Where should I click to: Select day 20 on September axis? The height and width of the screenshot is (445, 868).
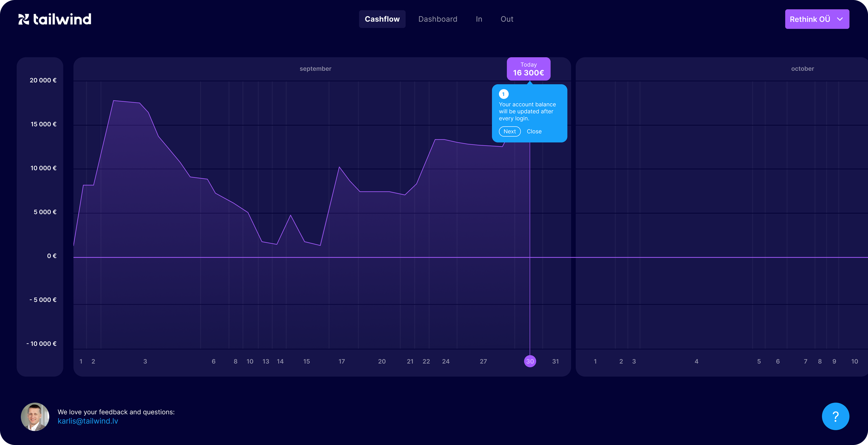tap(382, 361)
